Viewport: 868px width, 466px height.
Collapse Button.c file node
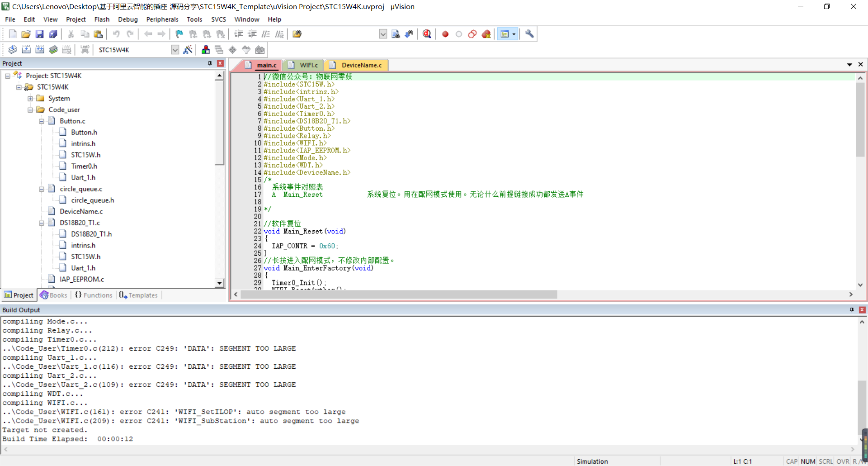point(42,121)
